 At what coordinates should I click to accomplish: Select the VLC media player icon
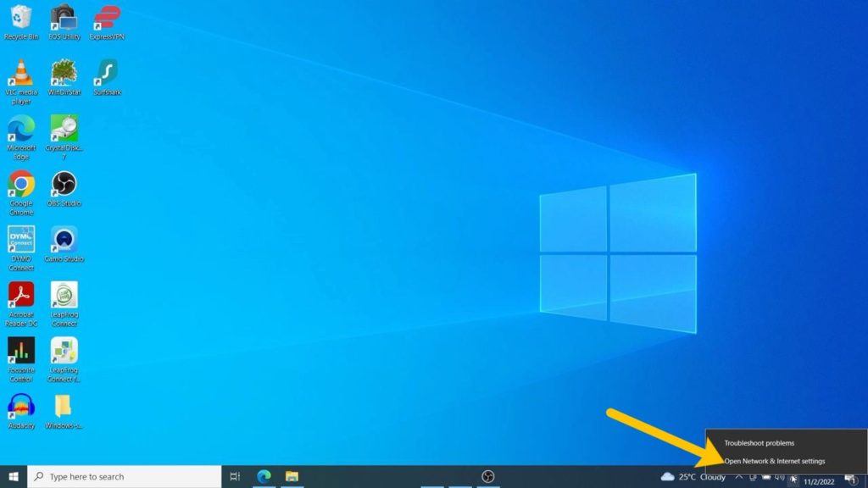tap(21, 81)
